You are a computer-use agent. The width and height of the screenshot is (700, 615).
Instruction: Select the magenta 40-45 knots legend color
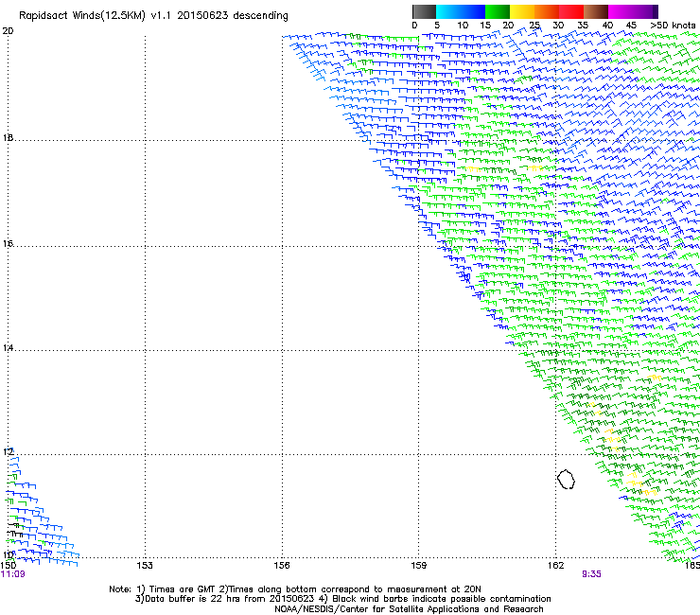point(621,11)
